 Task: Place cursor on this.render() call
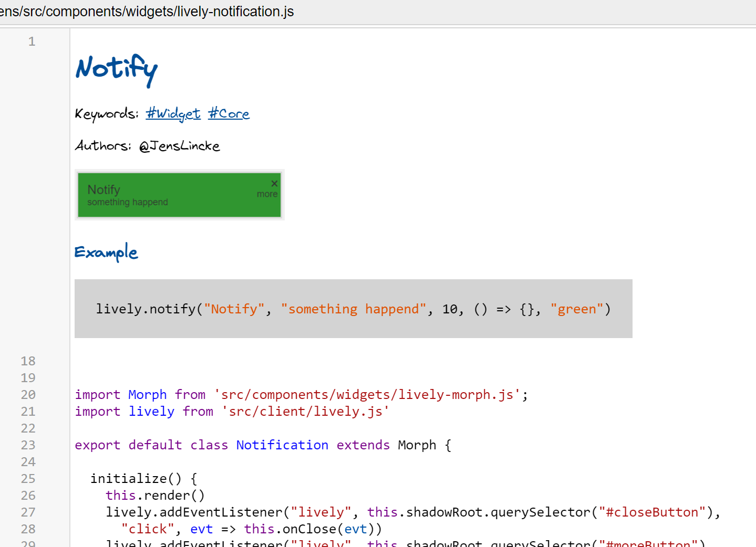point(155,496)
